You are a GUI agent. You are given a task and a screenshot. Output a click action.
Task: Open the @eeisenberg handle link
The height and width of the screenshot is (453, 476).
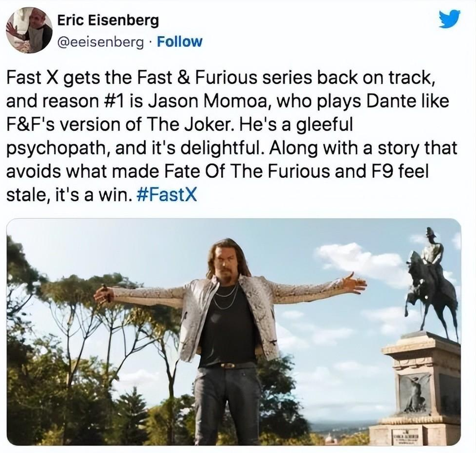[x=100, y=42]
